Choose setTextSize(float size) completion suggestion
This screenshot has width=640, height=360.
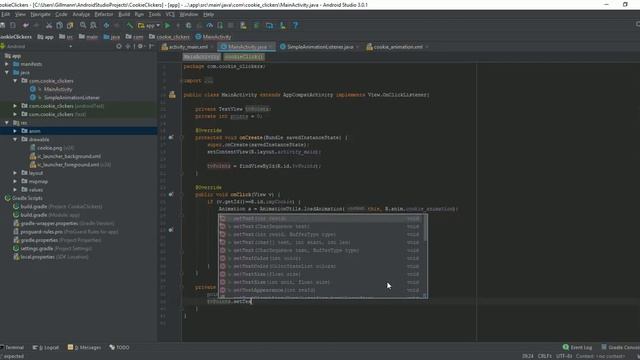coord(322,274)
